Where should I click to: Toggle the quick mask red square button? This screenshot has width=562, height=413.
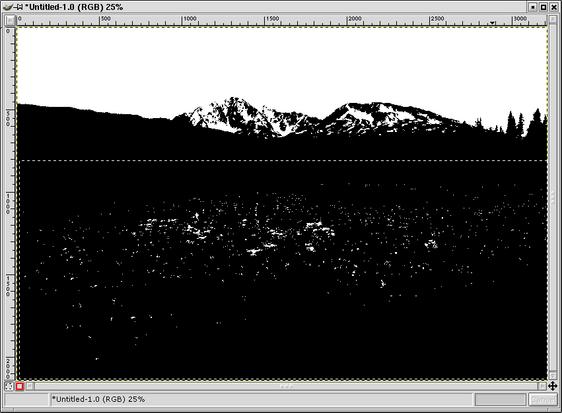coord(20,386)
